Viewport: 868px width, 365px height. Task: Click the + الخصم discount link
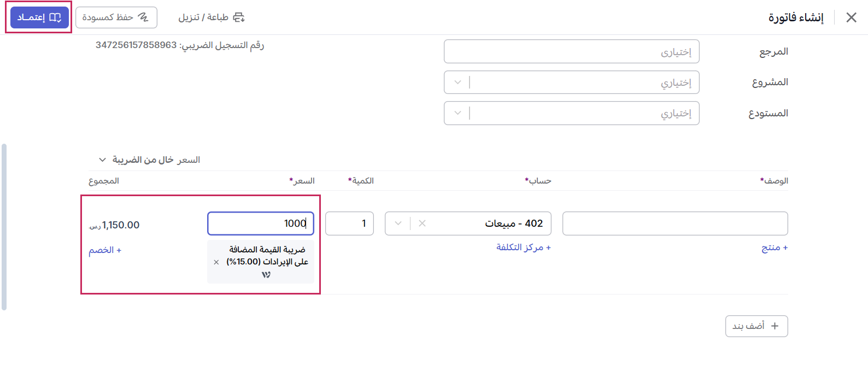[x=105, y=250]
